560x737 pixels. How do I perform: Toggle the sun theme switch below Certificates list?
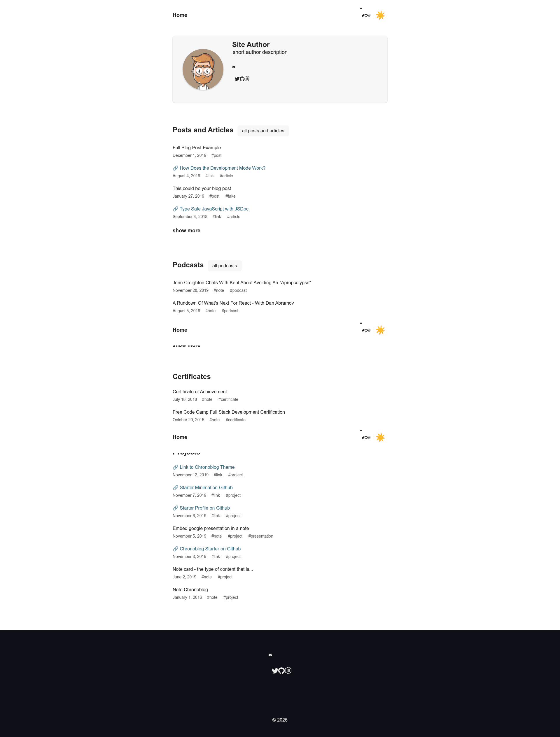(x=380, y=438)
